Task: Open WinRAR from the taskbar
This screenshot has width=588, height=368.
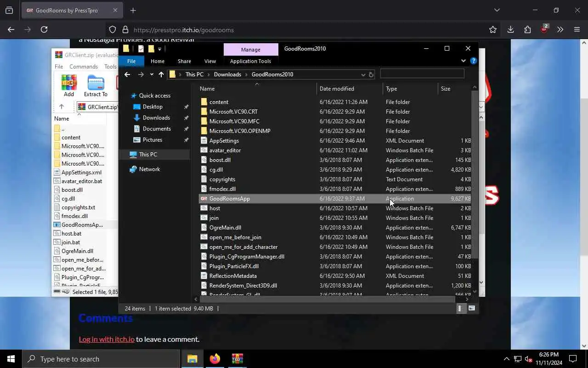Action: click(x=237, y=359)
